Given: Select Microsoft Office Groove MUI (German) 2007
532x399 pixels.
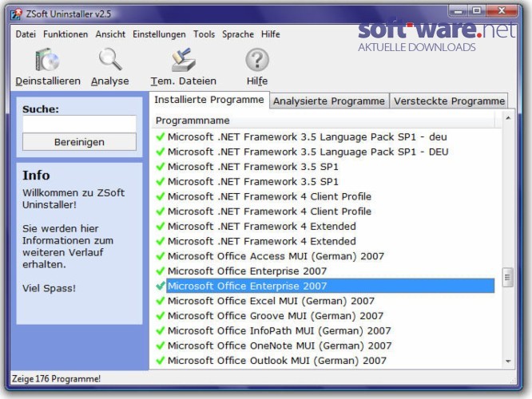Looking at the screenshot, I should point(276,316).
